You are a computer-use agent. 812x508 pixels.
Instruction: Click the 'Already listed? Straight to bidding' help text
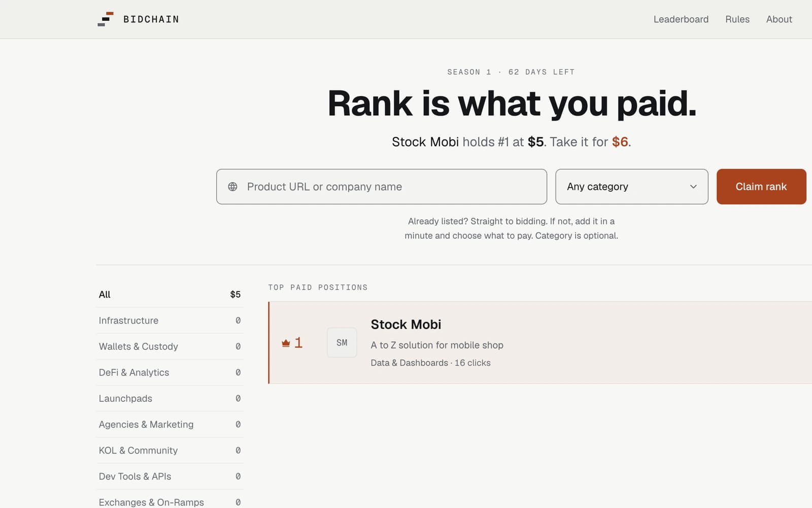coord(511,228)
